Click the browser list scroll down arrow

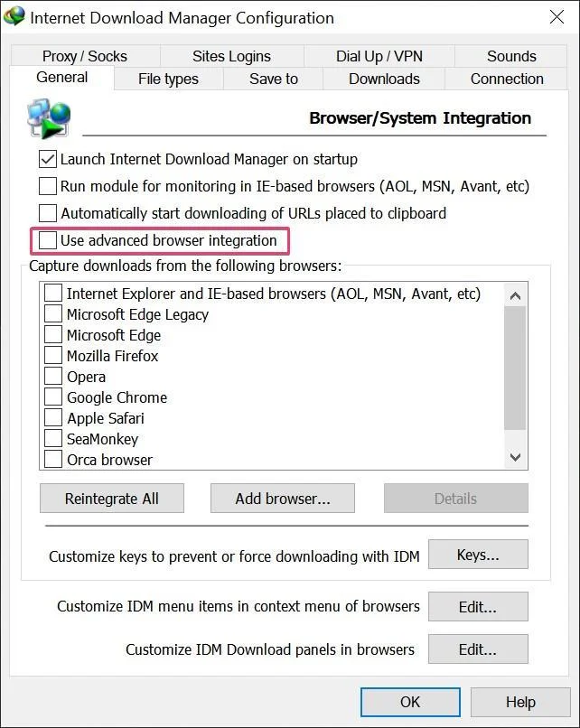(515, 457)
